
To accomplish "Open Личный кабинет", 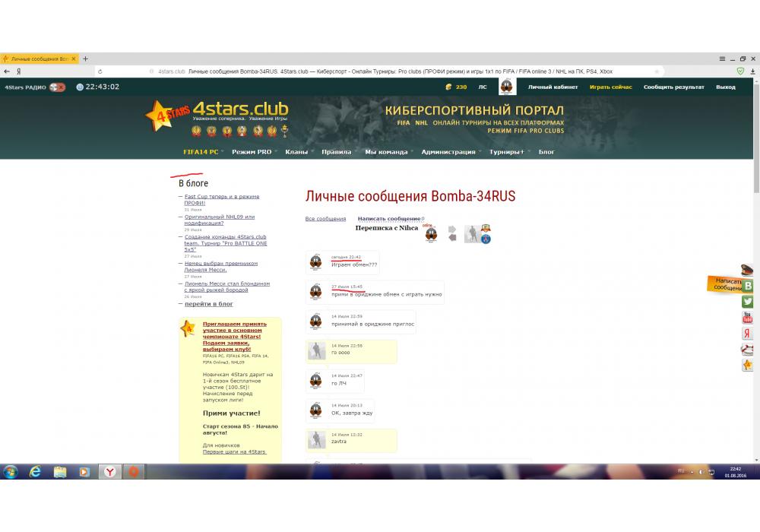I will [x=553, y=87].
